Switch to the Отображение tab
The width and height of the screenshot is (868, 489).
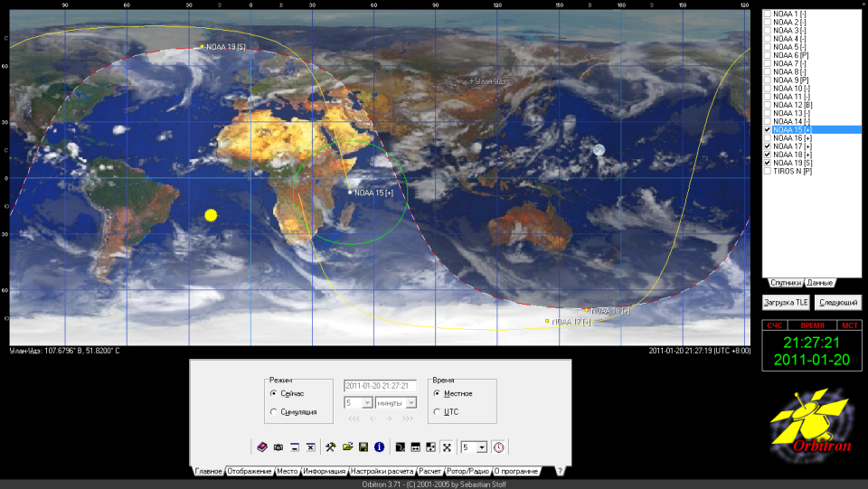(250, 471)
